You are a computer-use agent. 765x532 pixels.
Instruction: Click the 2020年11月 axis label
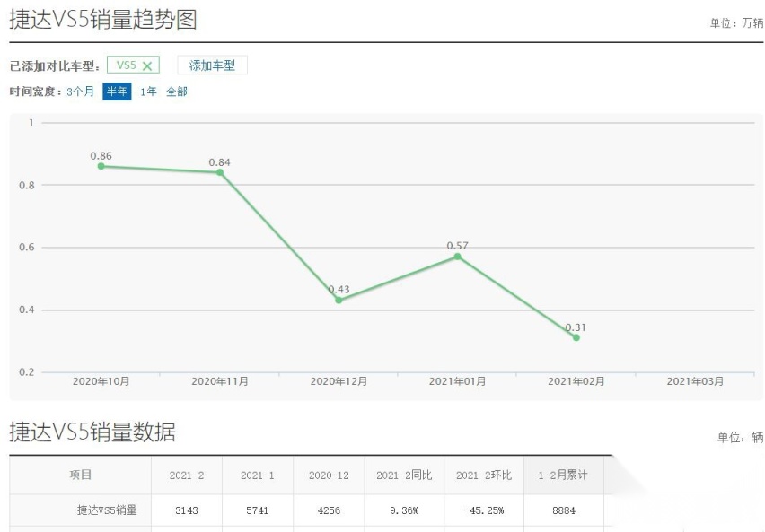click(220, 381)
